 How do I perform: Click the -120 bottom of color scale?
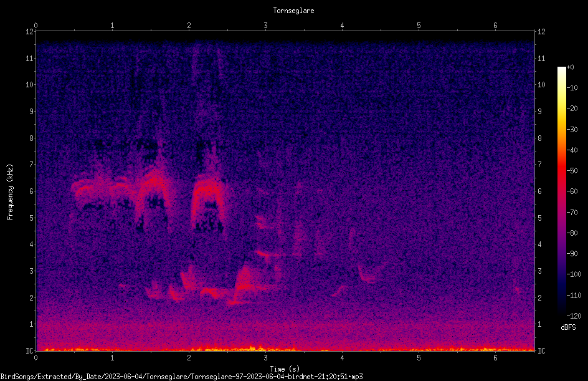pyautogui.click(x=574, y=316)
